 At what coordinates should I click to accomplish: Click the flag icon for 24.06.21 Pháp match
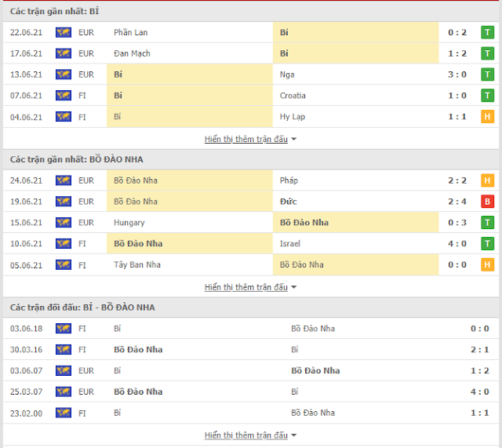pos(63,180)
